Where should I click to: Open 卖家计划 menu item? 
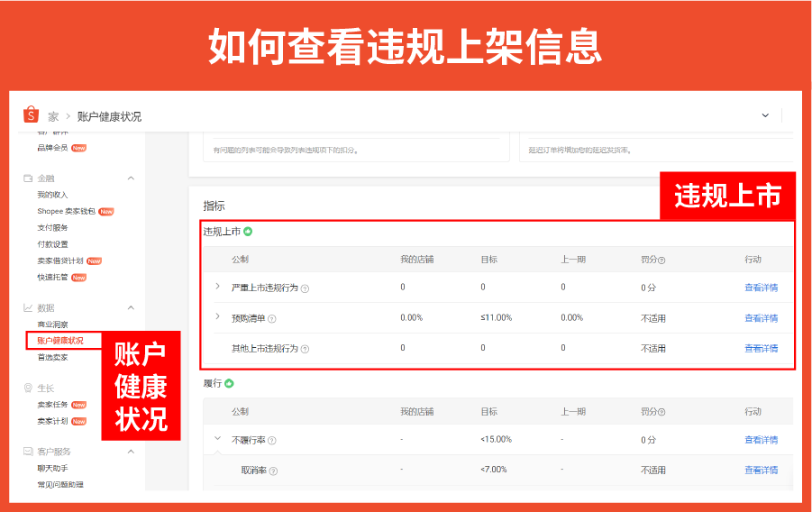[52, 421]
